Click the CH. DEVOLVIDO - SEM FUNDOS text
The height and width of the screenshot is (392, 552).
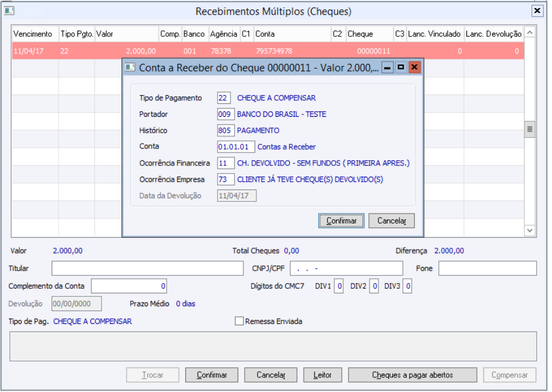pyautogui.click(x=324, y=163)
